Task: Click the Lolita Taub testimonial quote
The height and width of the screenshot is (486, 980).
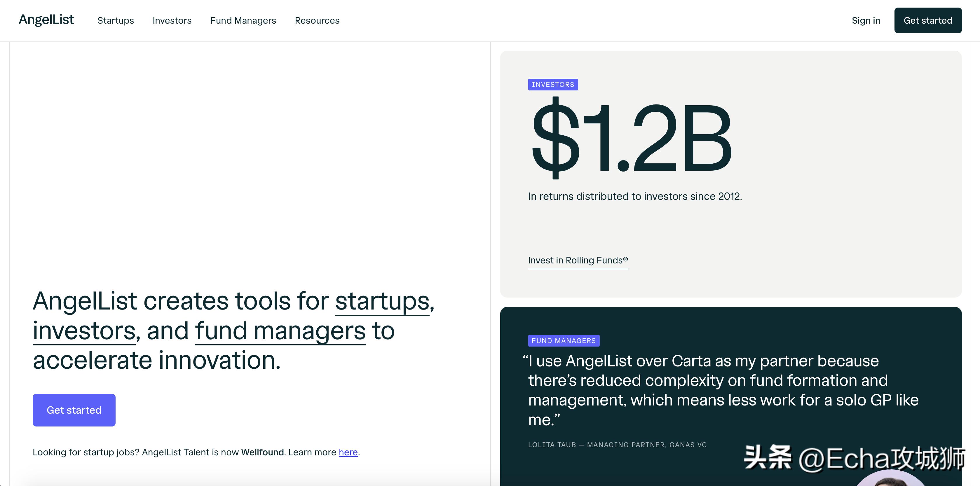Action: [x=719, y=390]
